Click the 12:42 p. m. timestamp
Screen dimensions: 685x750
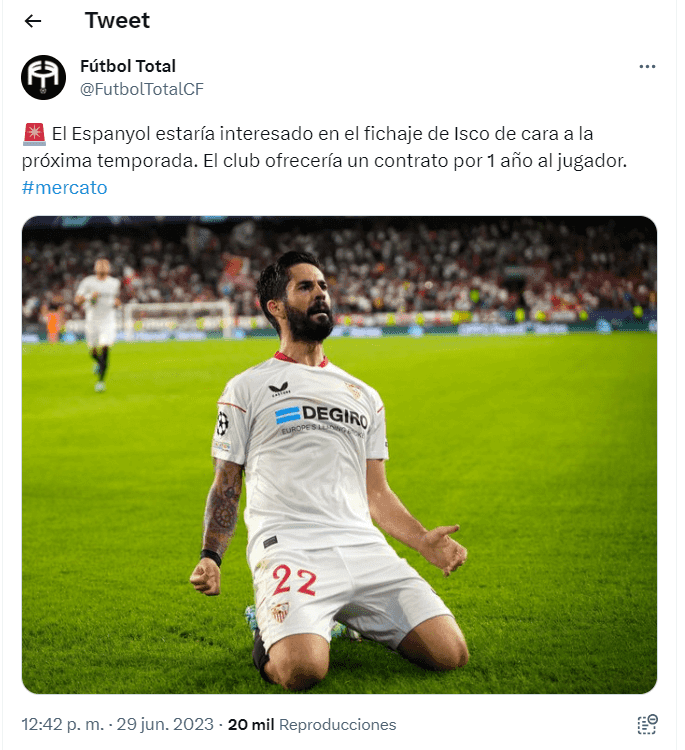tap(63, 724)
